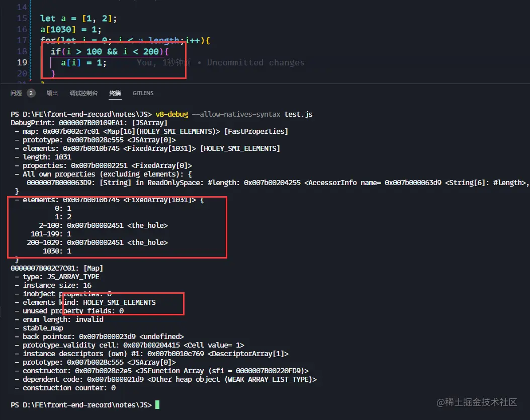Click the '2-100: 0x007b00002451 <the_hole>' entry
The image size is (530, 420).
[103, 225]
